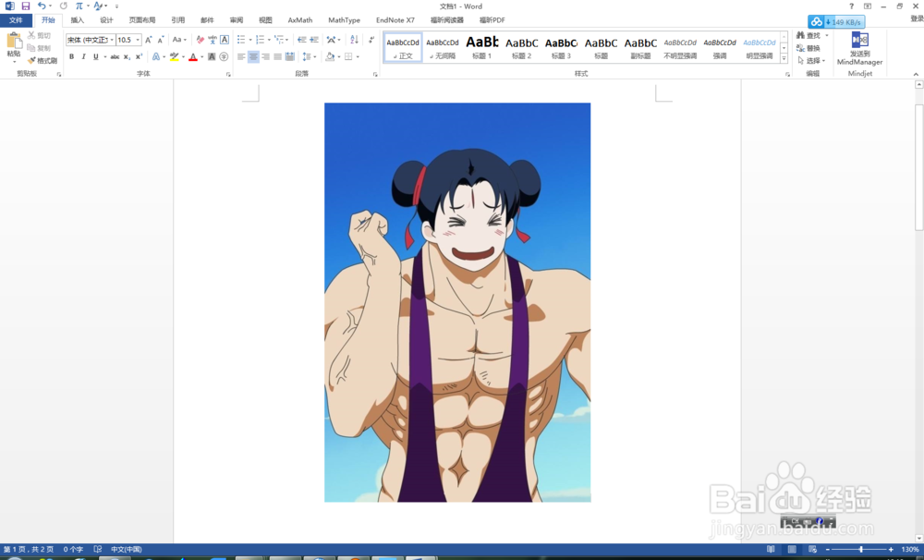Collapse the ribbon with the arrow
The width and height of the screenshot is (924, 560).
tap(916, 74)
